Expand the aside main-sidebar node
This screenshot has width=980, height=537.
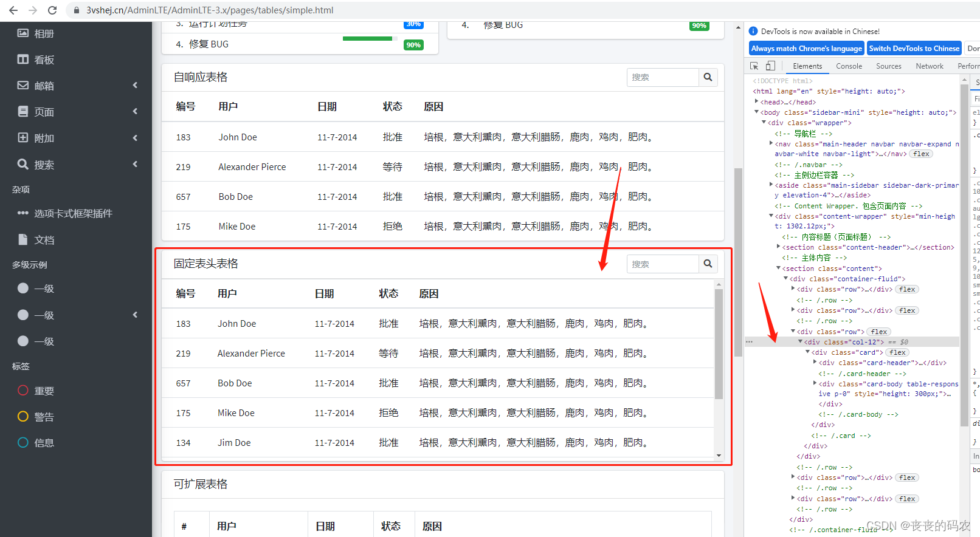pyautogui.click(x=771, y=185)
